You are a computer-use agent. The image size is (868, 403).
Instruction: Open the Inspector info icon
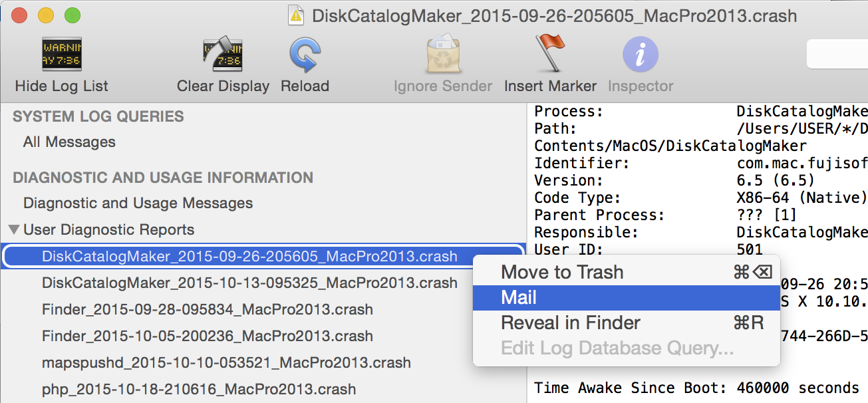point(641,55)
